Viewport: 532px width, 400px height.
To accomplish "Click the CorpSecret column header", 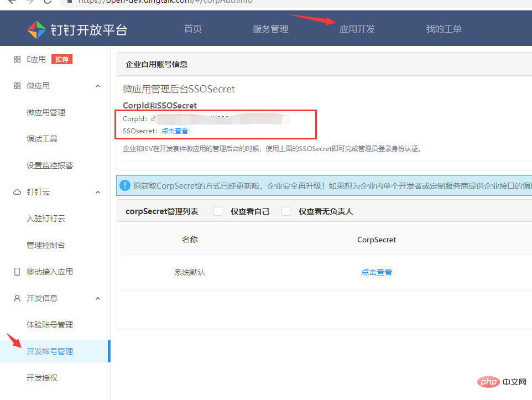I will [377, 240].
